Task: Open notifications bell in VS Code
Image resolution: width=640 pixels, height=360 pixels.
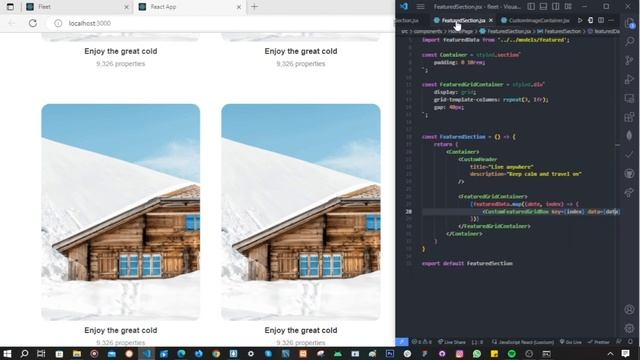Action: tap(631, 342)
